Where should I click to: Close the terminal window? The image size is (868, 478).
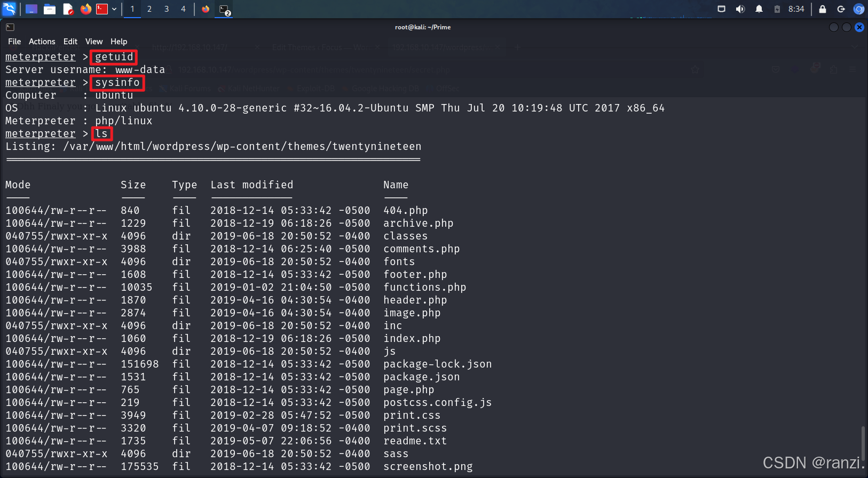click(859, 27)
